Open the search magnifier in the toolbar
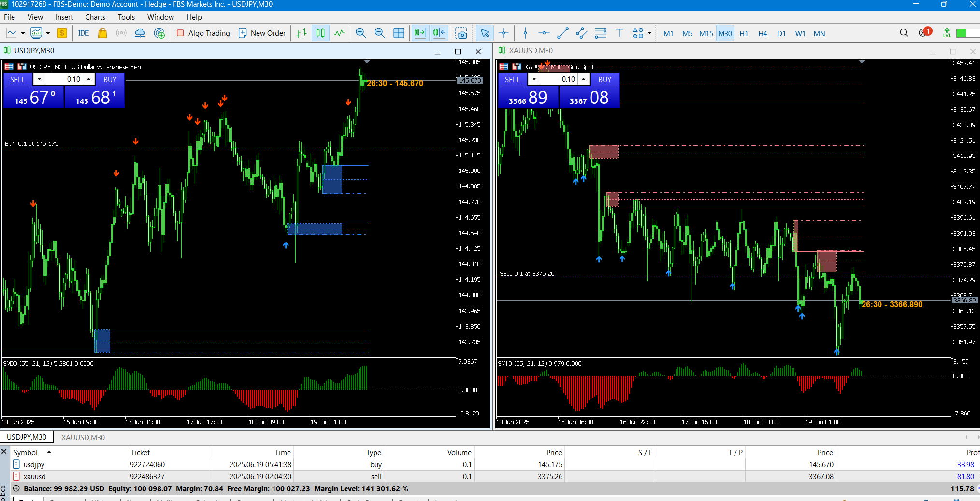 (904, 33)
